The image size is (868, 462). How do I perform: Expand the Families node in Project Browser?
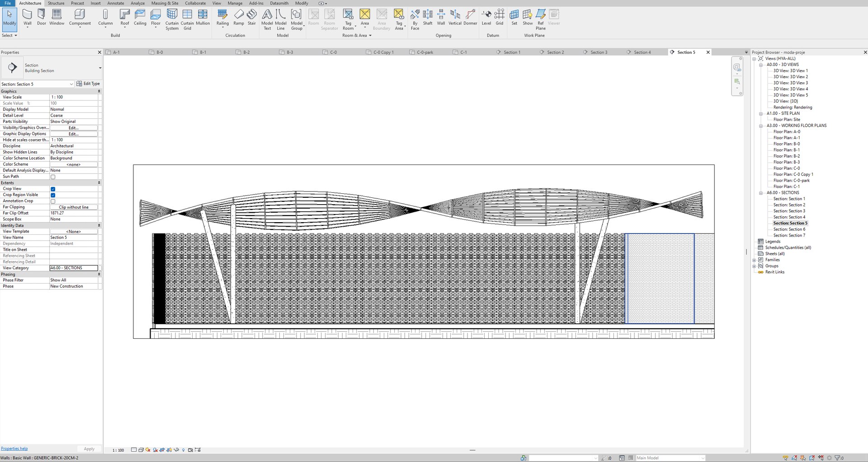pyautogui.click(x=754, y=260)
